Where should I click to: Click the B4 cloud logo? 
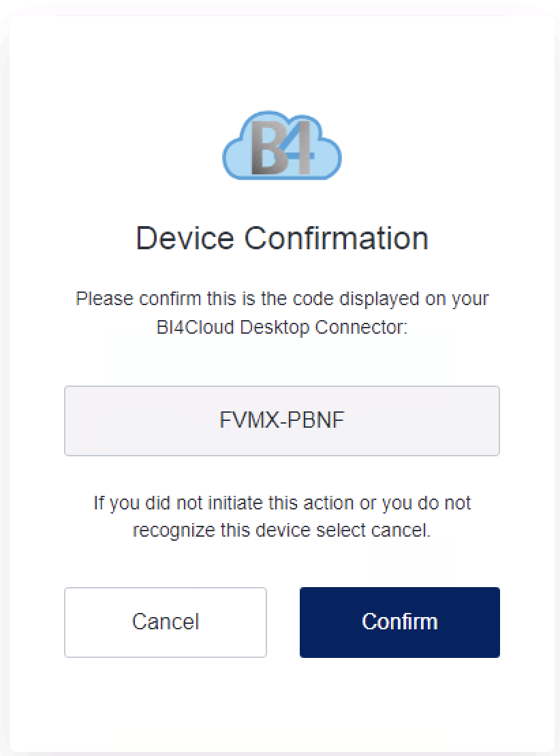pos(282,146)
